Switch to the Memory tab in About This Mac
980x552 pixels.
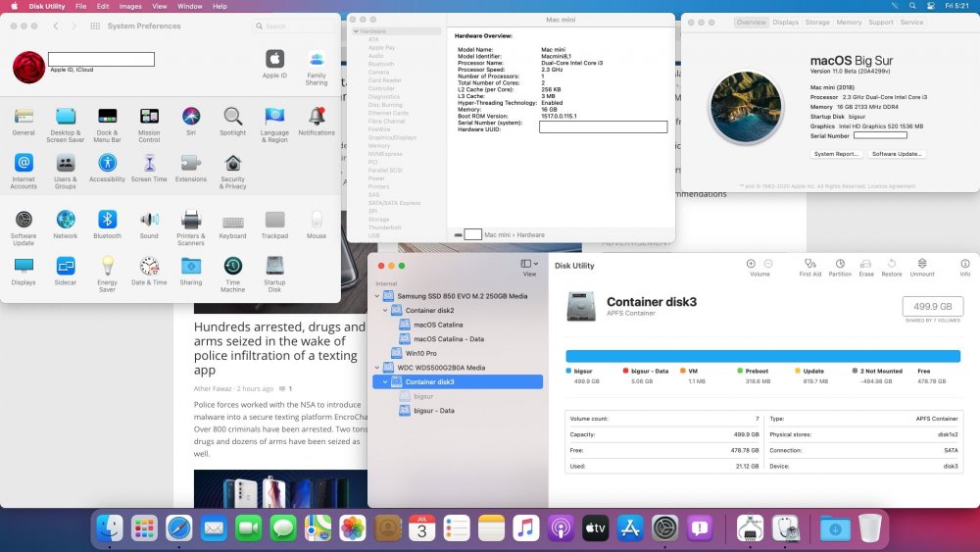click(x=849, y=22)
